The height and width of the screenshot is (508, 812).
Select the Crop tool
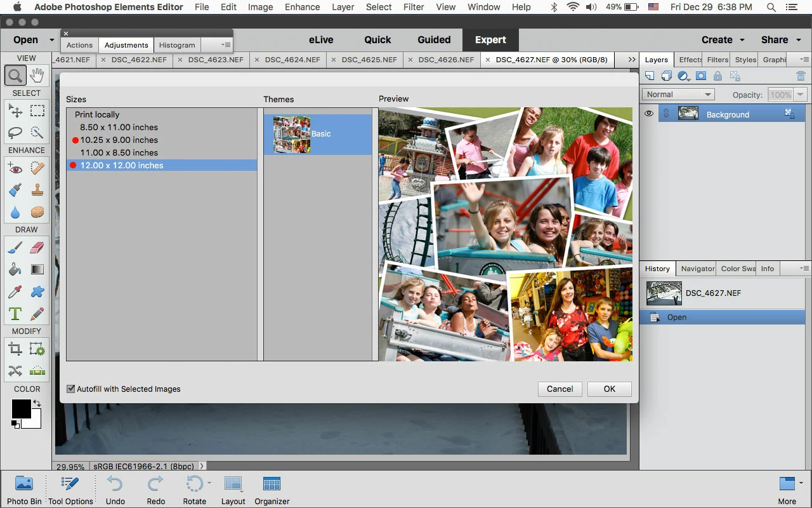click(x=15, y=349)
